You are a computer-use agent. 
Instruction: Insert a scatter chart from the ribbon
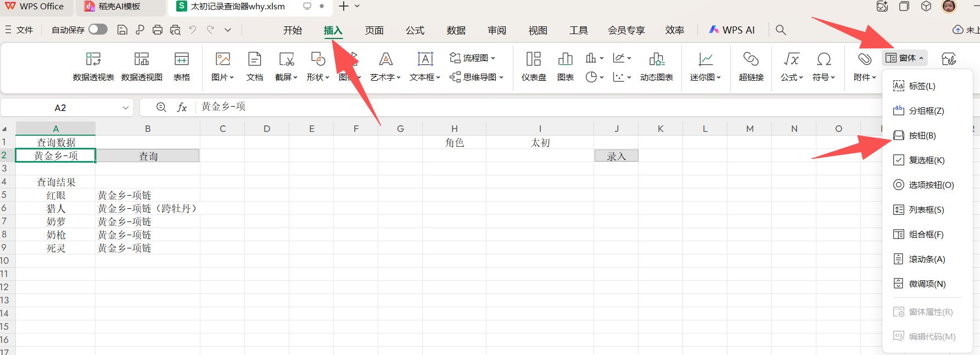[622, 77]
